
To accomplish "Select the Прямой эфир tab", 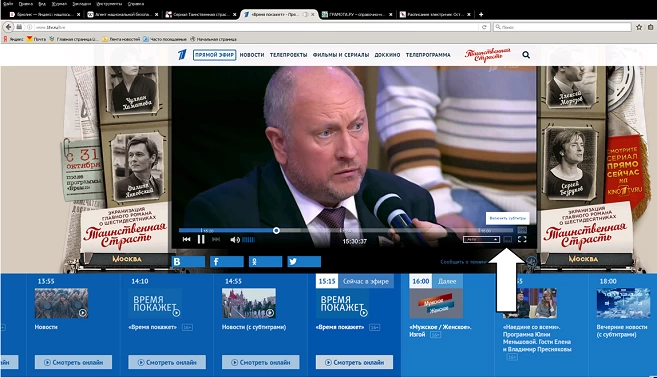I will click(215, 55).
